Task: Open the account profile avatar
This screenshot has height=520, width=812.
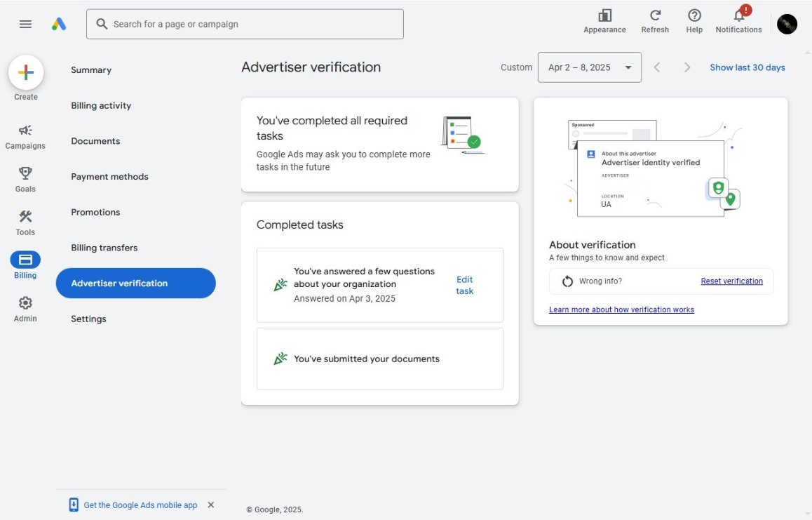Action: (787, 25)
